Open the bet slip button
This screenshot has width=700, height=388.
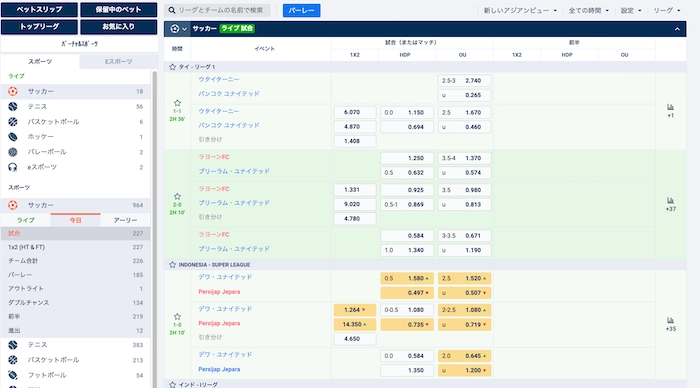point(39,9)
